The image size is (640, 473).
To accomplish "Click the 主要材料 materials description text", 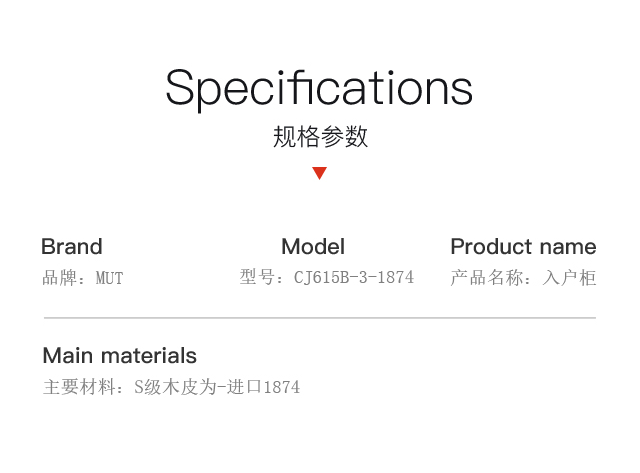I will click(171, 387).
